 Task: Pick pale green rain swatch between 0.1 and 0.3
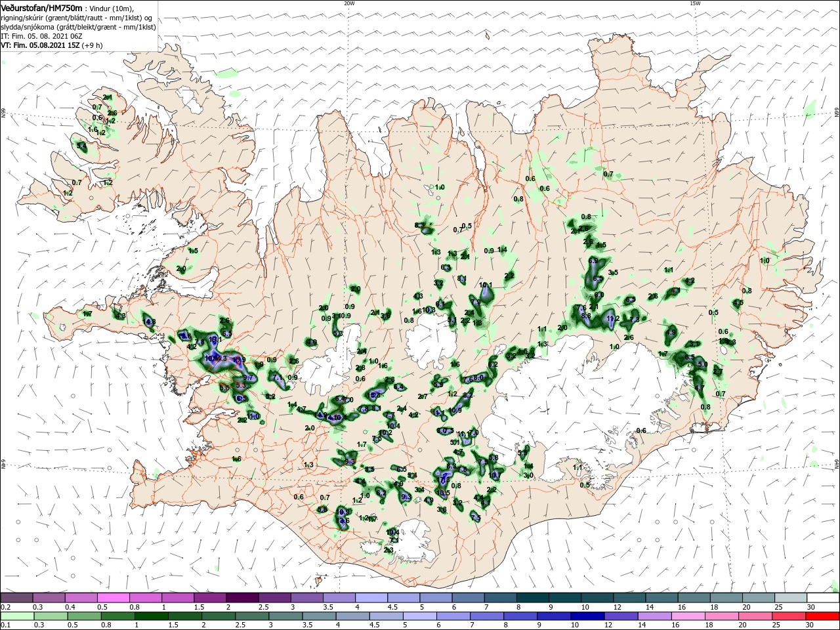(x=18, y=616)
